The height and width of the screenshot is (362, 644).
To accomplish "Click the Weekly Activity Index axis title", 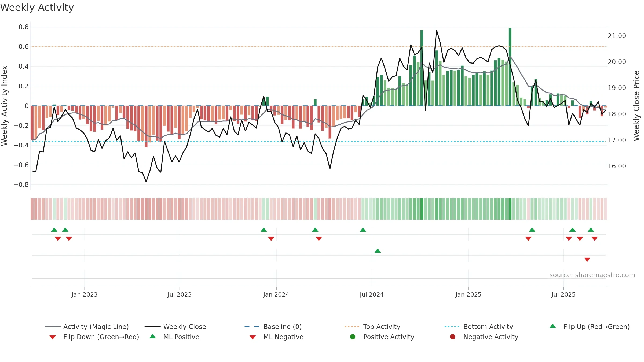I will [x=5, y=106].
